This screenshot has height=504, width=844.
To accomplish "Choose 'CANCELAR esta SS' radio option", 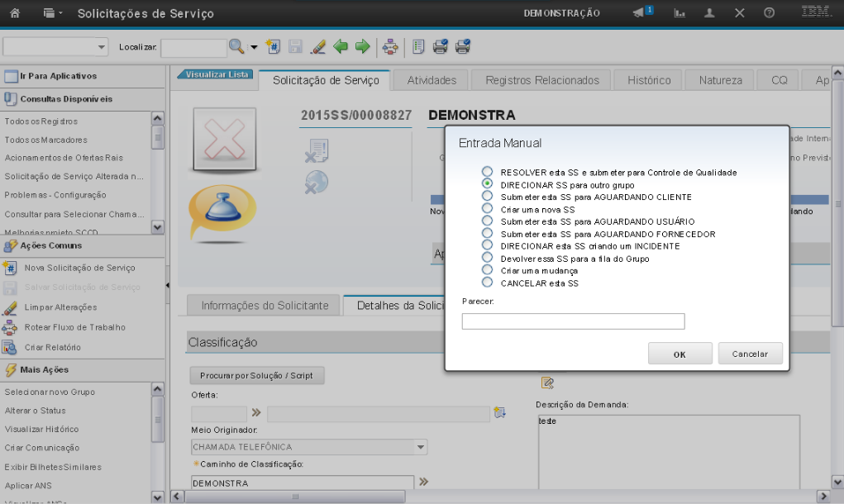I will pos(487,283).
